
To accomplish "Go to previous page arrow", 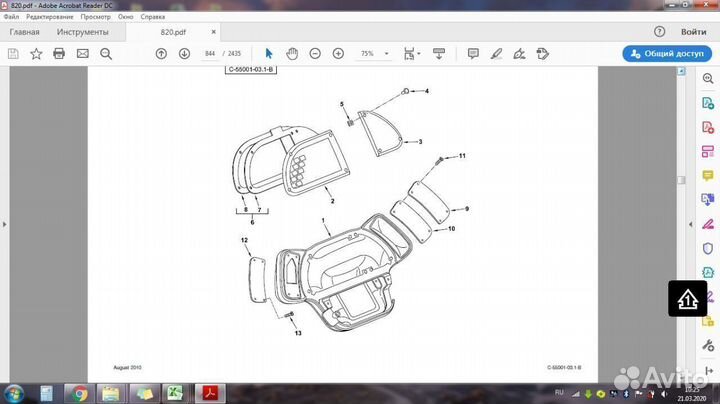I will coord(161,53).
